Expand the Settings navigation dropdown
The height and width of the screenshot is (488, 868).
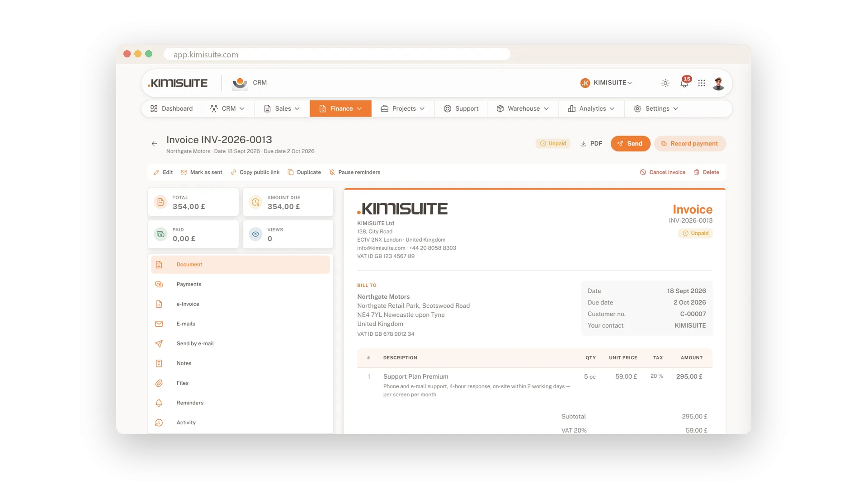pyautogui.click(x=656, y=109)
